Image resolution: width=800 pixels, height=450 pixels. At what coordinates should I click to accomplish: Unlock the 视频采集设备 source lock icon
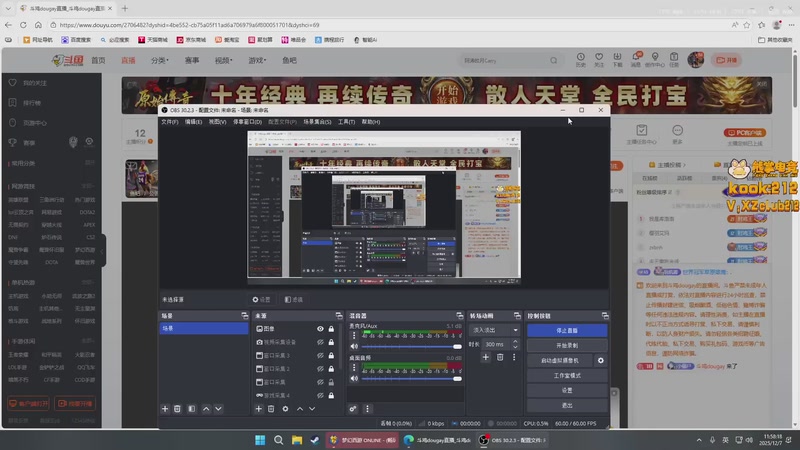[331, 342]
